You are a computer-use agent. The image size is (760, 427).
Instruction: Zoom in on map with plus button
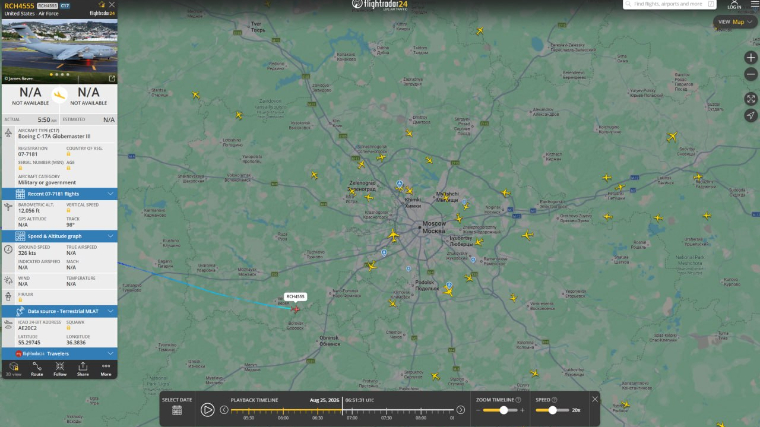point(751,58)
